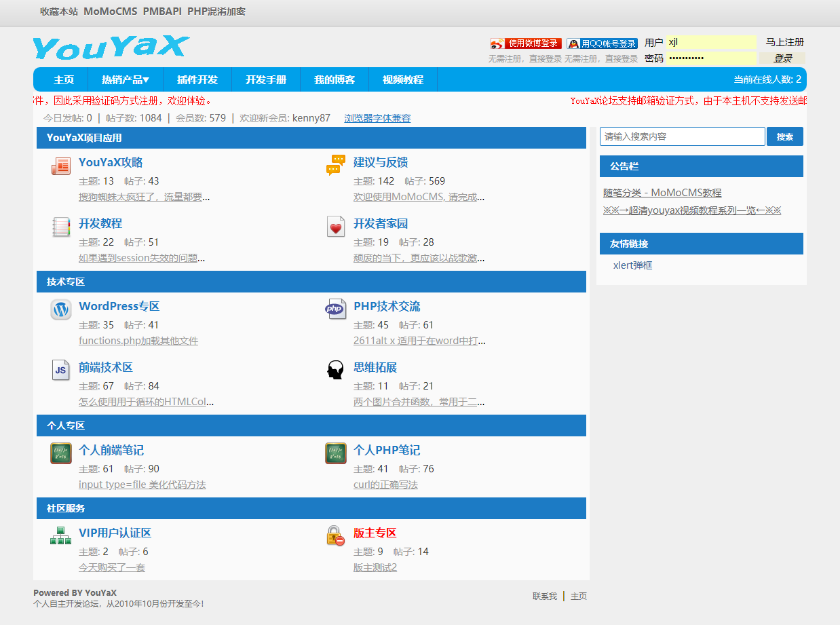This screenshot has width=840, height=625.
Task: Open post input type=file 美化代码方法
Action: point(142,485)
